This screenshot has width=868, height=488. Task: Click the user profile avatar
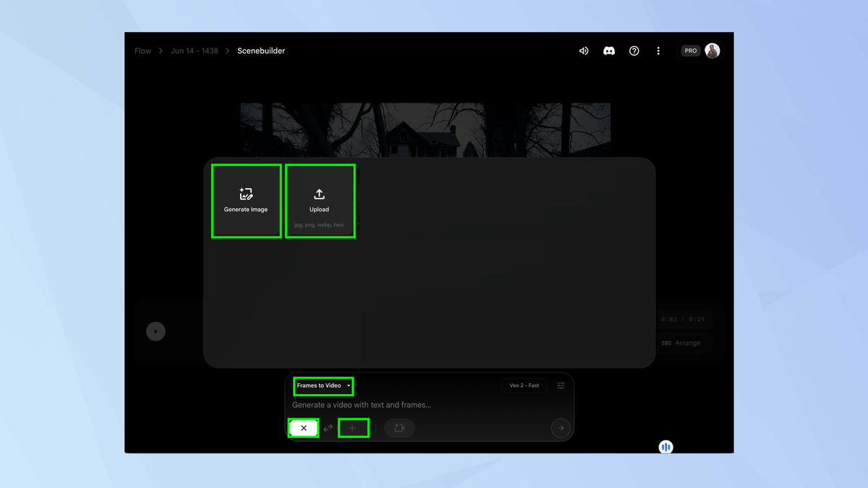pos(712,51)
